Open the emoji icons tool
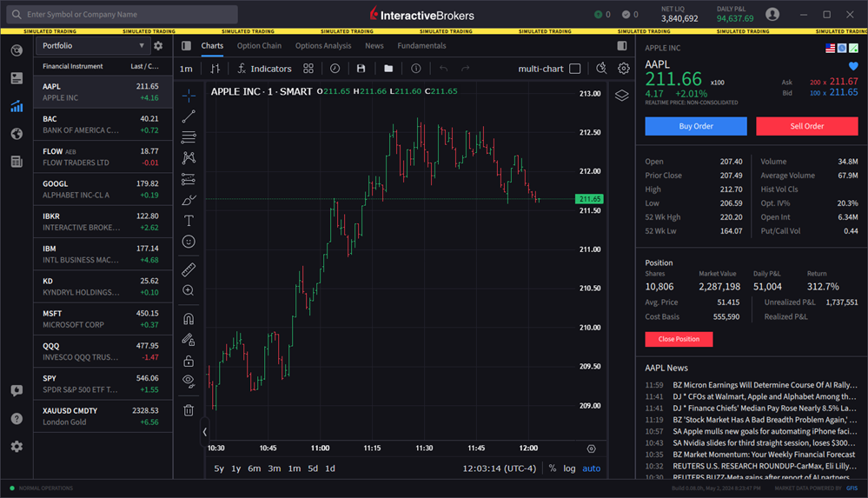 point(189,242)
